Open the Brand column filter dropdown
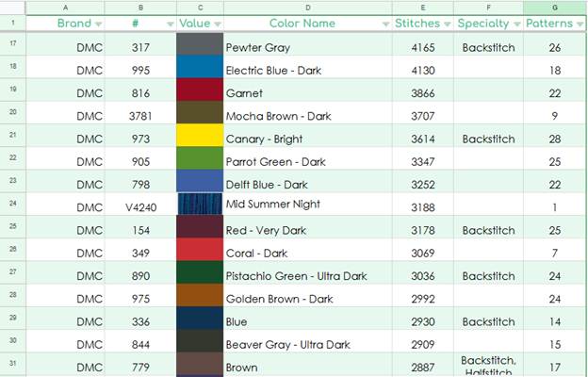Viewport: 588px width, 377px height. pyautogui.click(x=97, y=24)
